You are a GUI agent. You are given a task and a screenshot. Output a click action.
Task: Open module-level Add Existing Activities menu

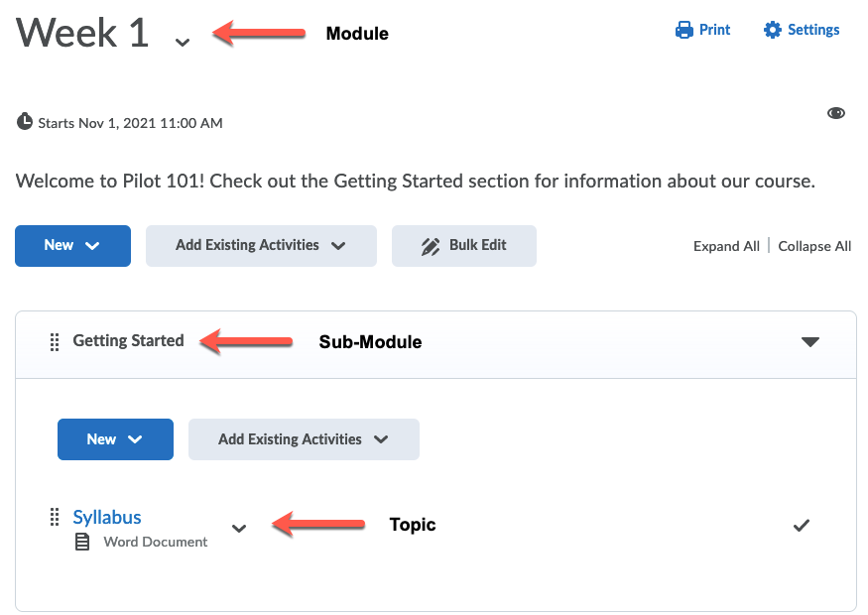pyautogui.click(x=261, y=246)
